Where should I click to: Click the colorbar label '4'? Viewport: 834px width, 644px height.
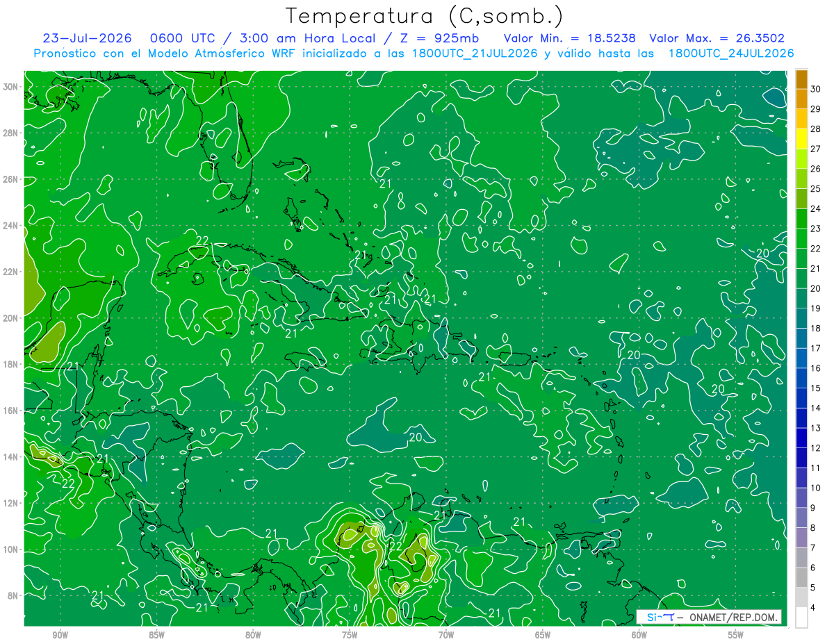(812, 608)
